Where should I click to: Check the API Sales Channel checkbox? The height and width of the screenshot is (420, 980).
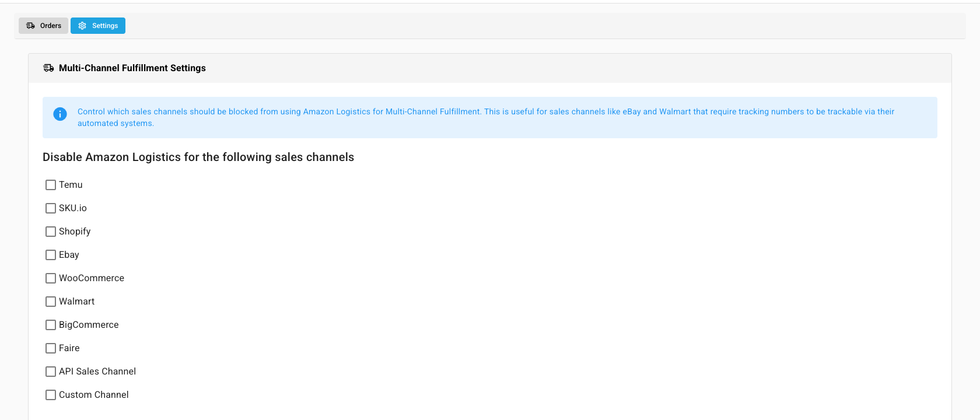coord(51,372)
